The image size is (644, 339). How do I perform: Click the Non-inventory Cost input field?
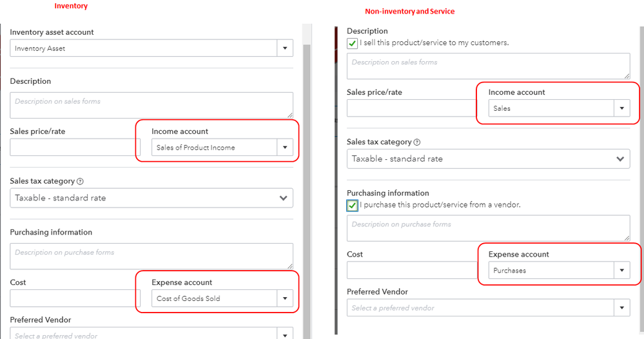[x=411, y=271]
